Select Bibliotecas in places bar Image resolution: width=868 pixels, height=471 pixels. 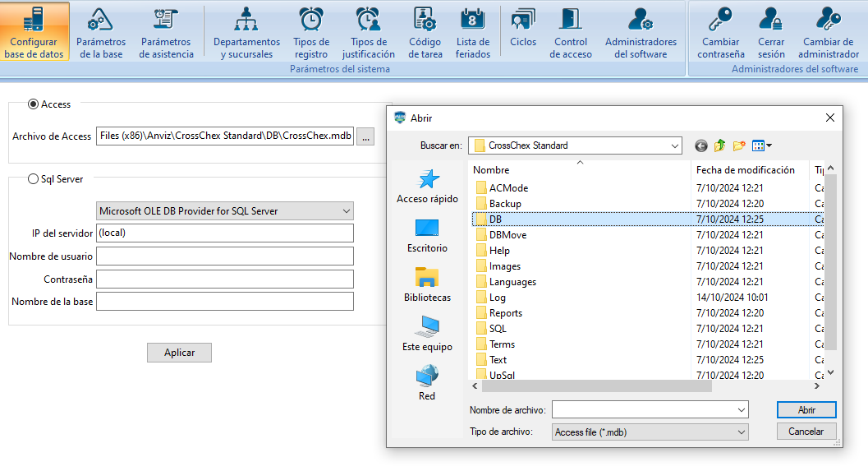[427, 284]
